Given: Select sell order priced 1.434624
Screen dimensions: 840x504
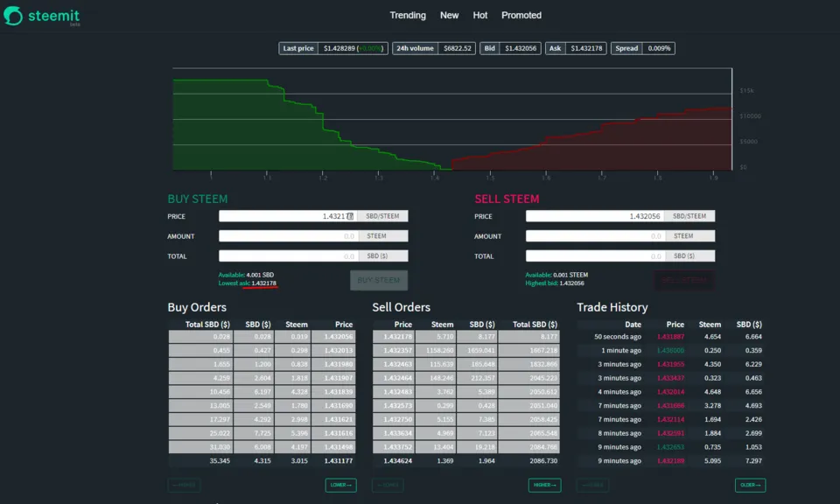Looking at the screenshot, I should click(466, 460).
